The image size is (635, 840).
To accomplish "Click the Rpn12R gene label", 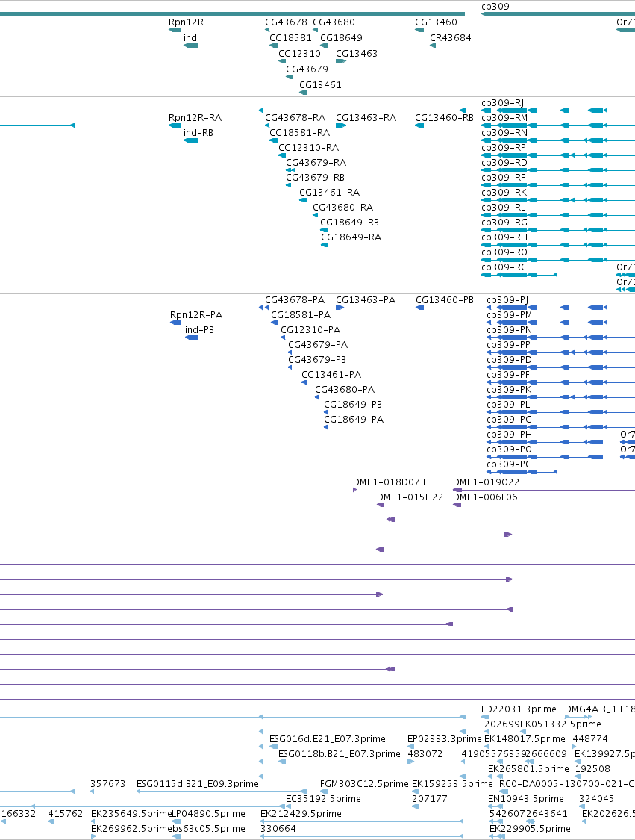I will click(186, 22).
